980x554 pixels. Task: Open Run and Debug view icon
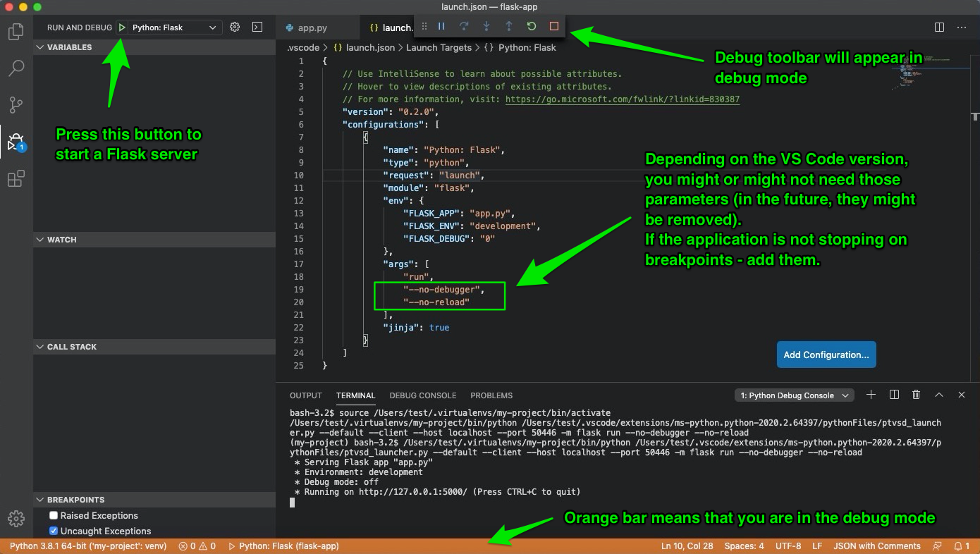[16, 142]
